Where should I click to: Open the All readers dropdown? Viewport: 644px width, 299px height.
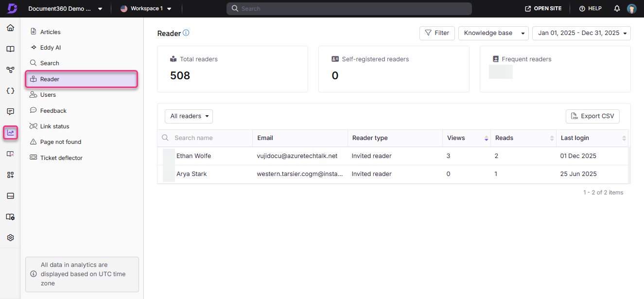[189, 116]
